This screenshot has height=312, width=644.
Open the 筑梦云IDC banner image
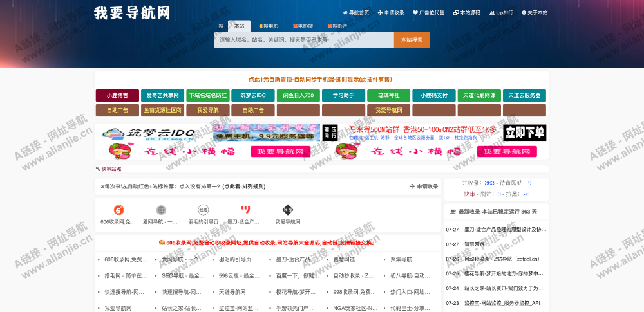[x=208, y=133]
